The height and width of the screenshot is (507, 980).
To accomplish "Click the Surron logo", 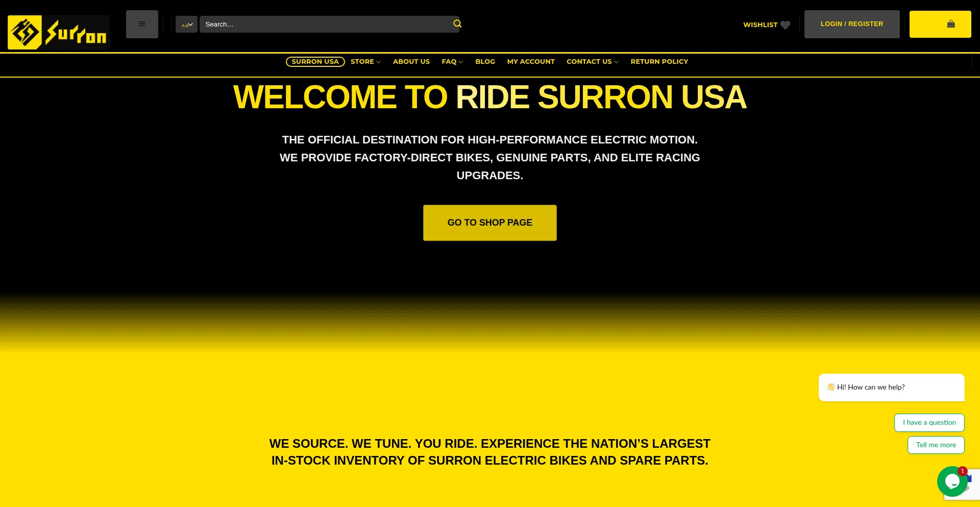I will (59, 32).
